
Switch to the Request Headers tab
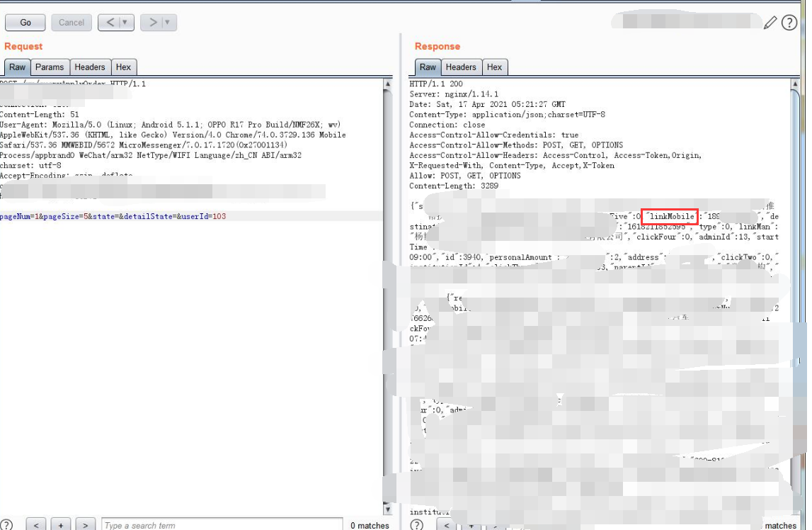click(90, 67)
